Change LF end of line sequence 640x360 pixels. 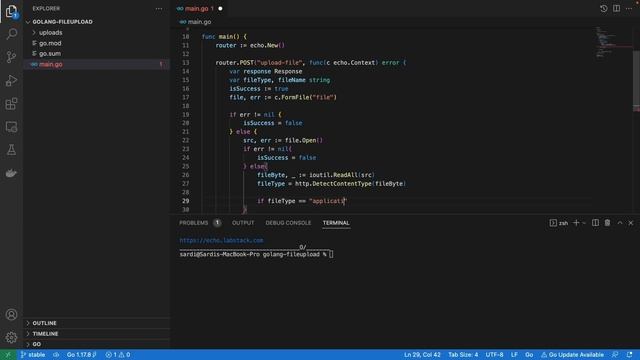pyautogui.click(x=514, y=355)
